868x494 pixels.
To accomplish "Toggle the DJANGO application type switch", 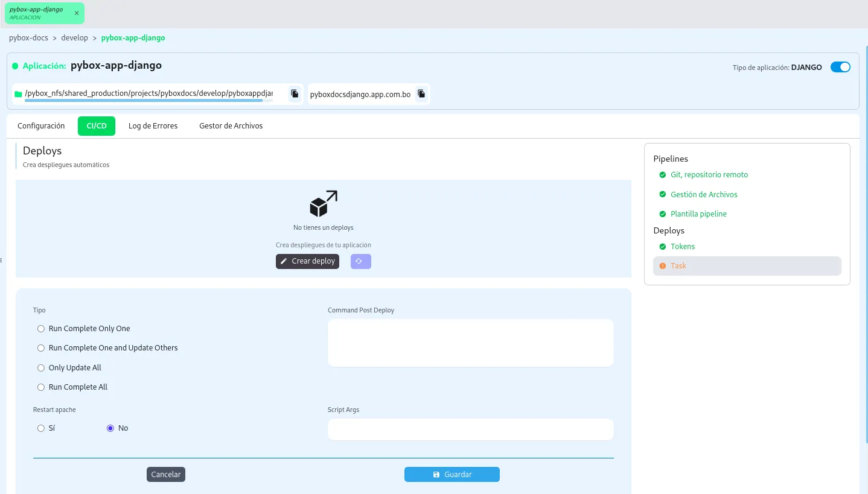I will tap(840, 67).
